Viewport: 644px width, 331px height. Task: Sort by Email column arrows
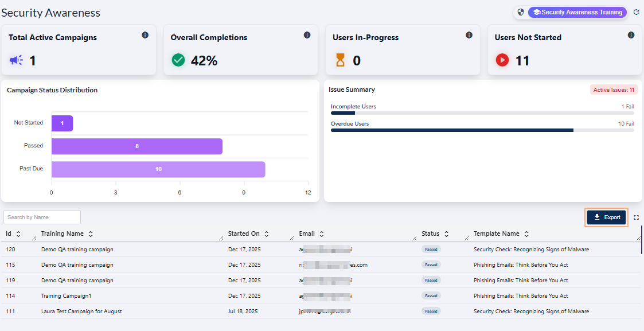(x=322, y=234)
